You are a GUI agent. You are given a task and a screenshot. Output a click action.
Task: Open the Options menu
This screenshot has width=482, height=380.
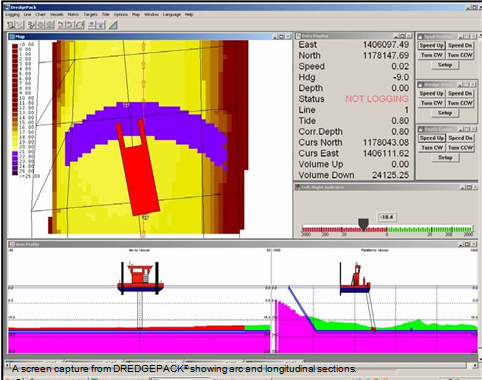click(x=120, y=15)
